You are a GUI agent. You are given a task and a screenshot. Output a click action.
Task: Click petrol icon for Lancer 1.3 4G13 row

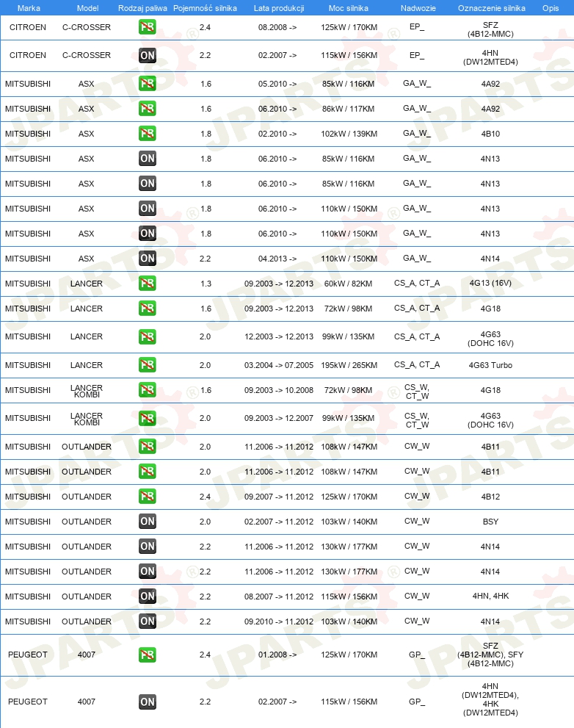pos(147,284)
